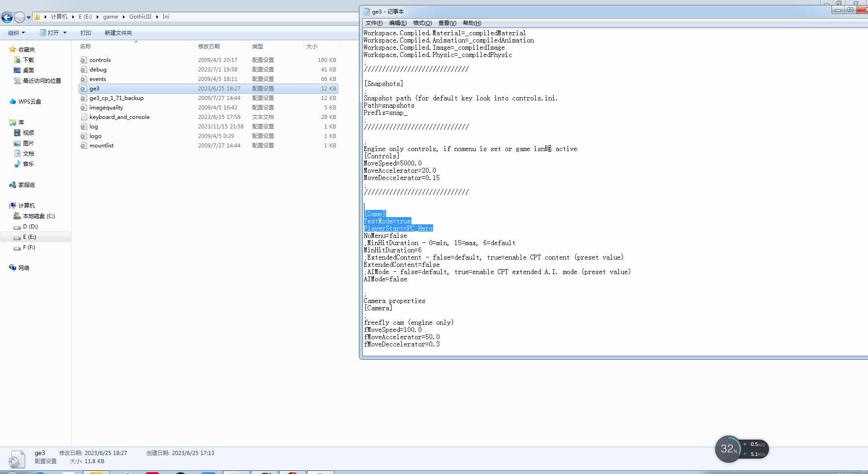Open the 组织 dropdown menu
The image size is (868, 474).
tap(17, 33)
